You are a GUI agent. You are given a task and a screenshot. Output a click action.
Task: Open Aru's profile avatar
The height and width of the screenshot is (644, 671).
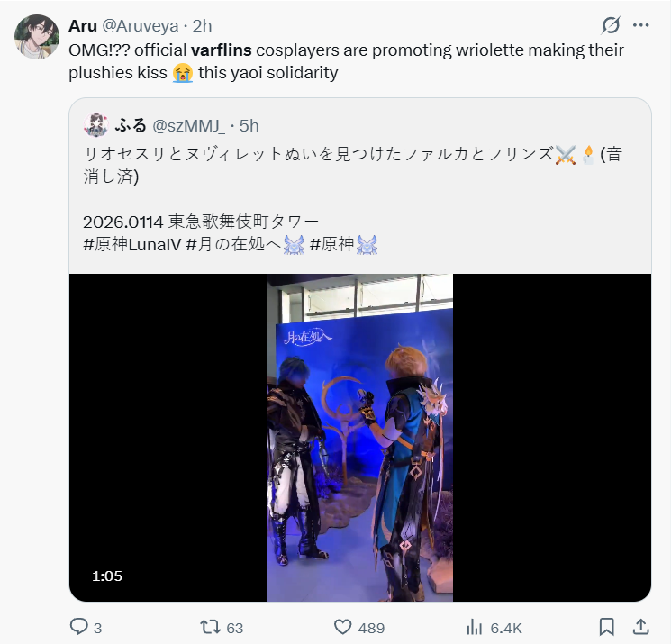(37, 36)
